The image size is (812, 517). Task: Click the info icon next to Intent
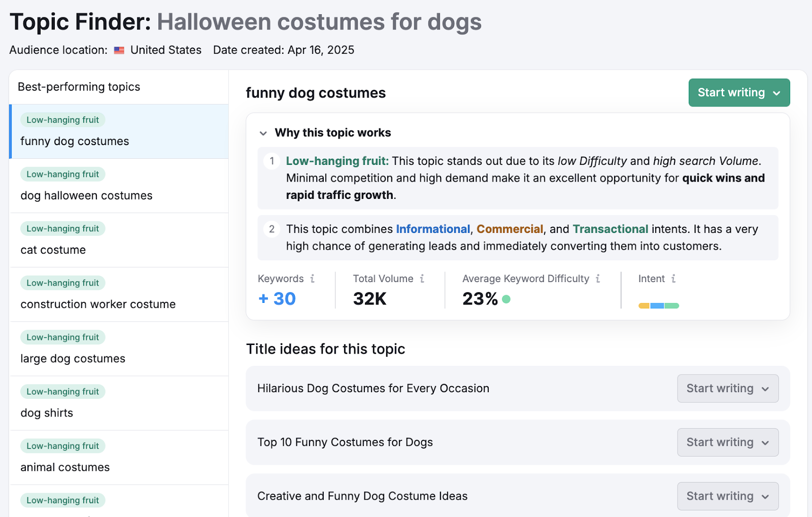point(673,279)
